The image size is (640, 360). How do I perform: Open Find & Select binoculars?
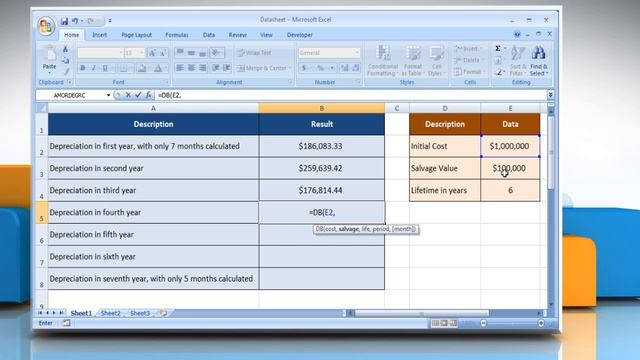[539, 61]
